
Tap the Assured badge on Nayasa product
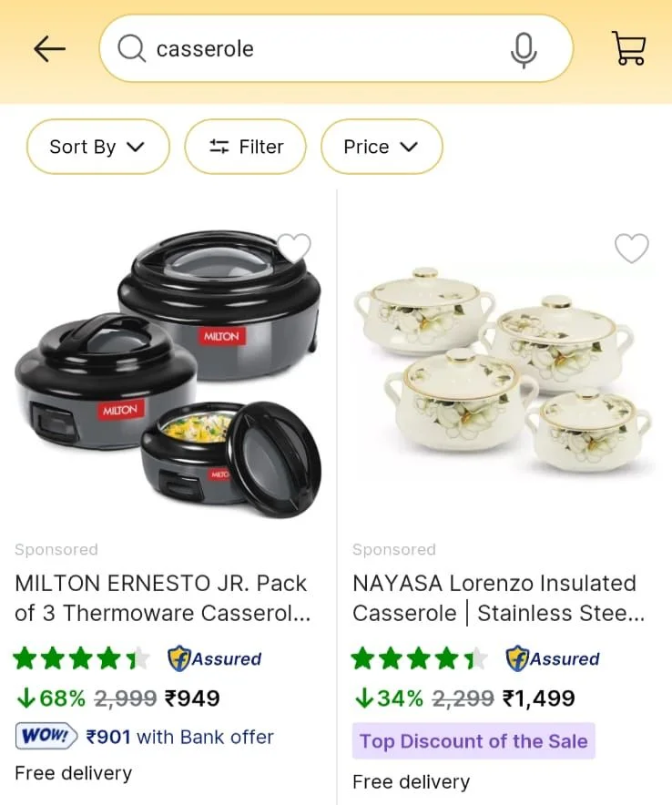pyautogui.click(x=553, y=658)
